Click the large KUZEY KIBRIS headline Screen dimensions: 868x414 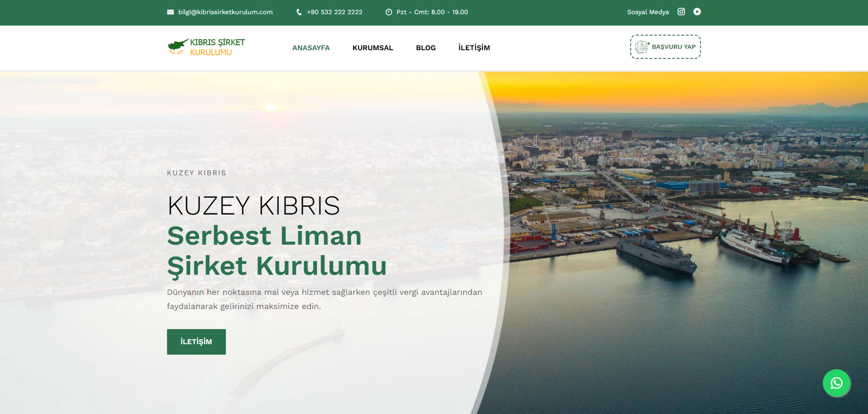tap(254, 206)
